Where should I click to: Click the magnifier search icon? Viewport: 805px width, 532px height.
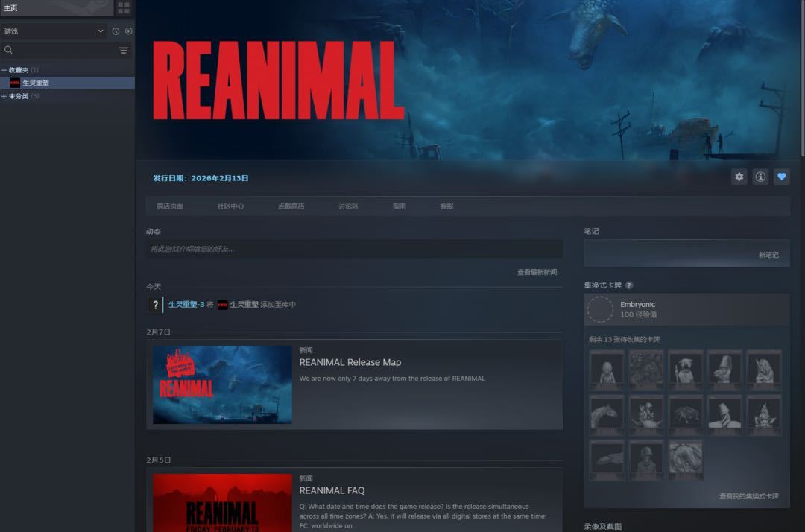[8, 50]
